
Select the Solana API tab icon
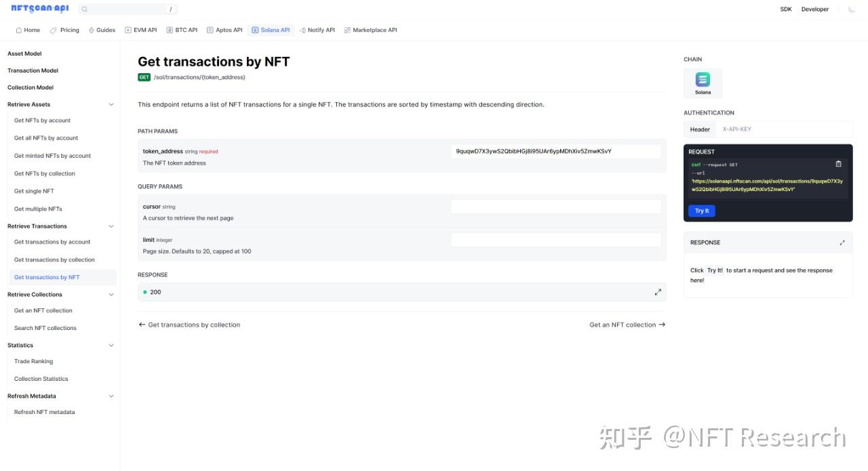[x=256, y=30]
